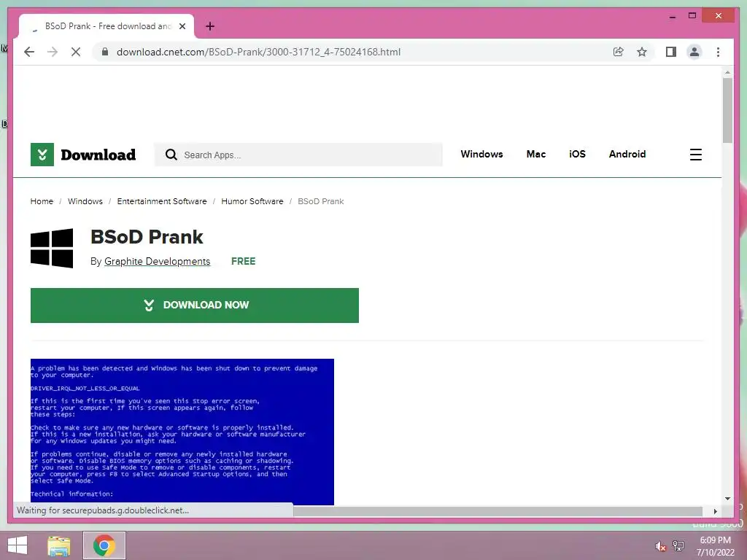Go to Windows breadcrumb
The width and height of the screenshot is (747, 560).
pos(85,201)
